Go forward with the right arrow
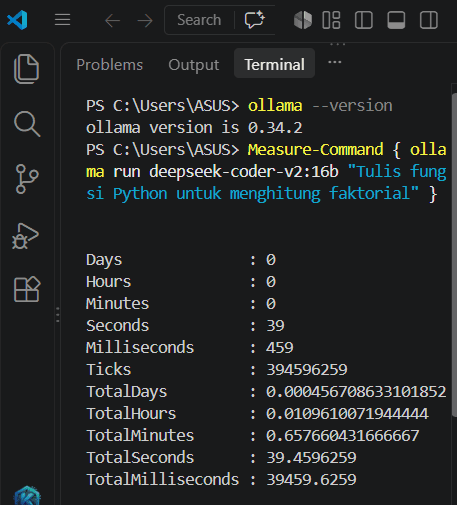The width and height of the screenshot is (457, 505). point(145,21)
